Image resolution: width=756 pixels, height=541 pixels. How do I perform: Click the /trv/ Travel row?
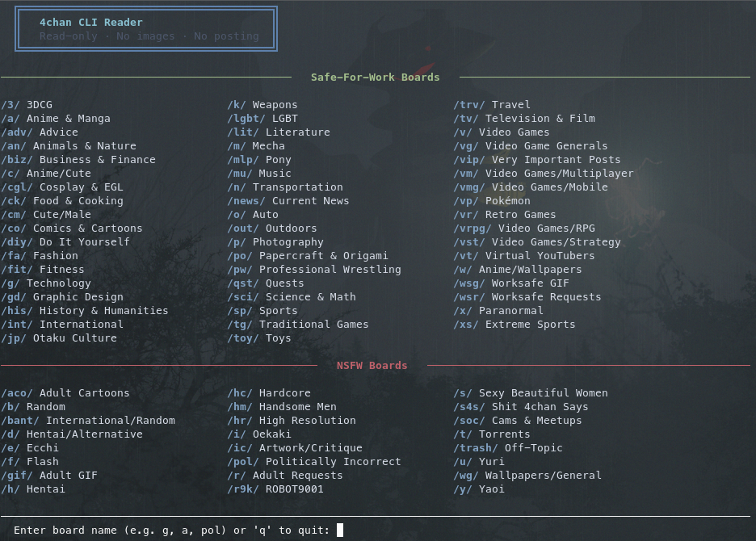pos(492,105)
